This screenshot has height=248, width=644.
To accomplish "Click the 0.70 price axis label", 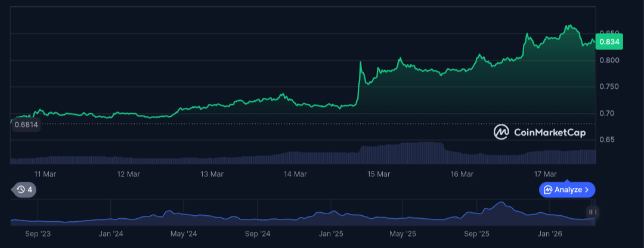I will [606, 113].
